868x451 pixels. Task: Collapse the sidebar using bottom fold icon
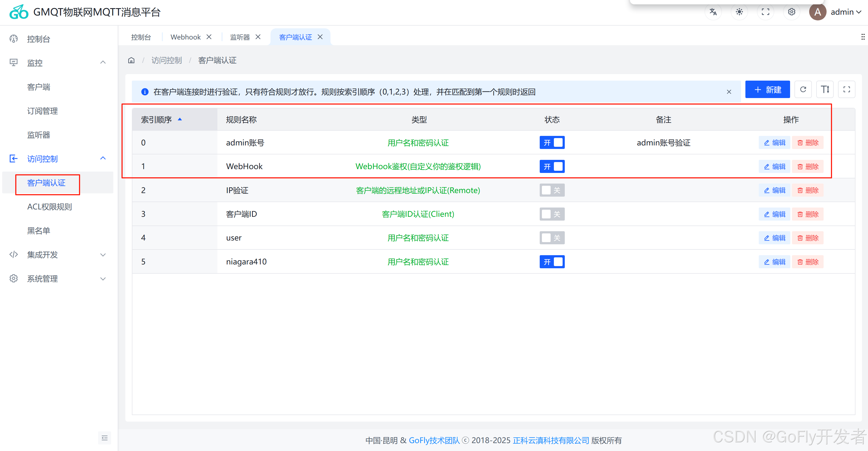[x=104, y=438]
